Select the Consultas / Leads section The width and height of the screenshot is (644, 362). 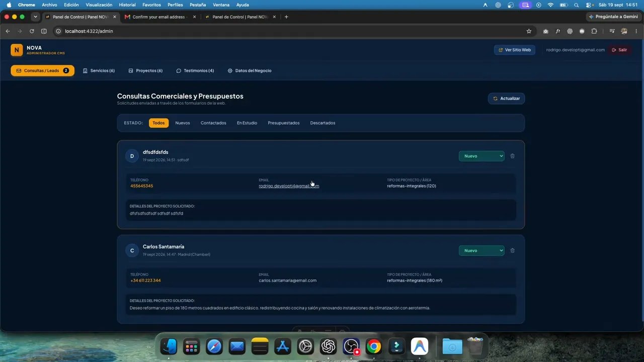point(42,71)
